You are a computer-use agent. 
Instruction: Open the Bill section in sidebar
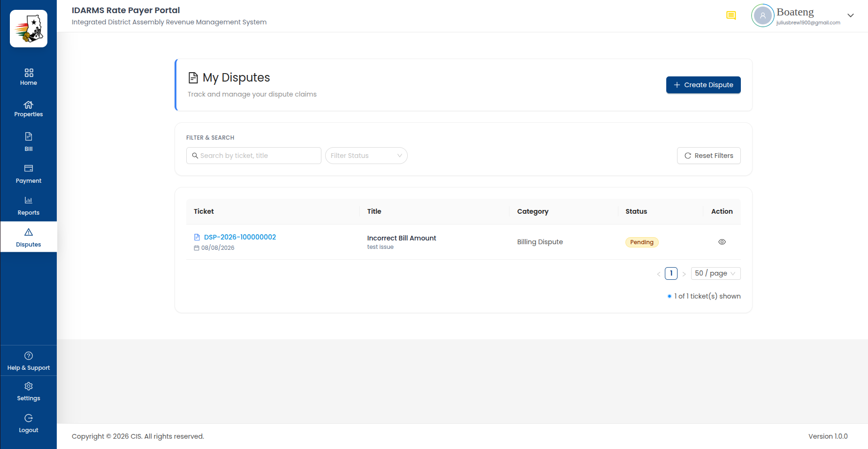(x=29, y=142)
